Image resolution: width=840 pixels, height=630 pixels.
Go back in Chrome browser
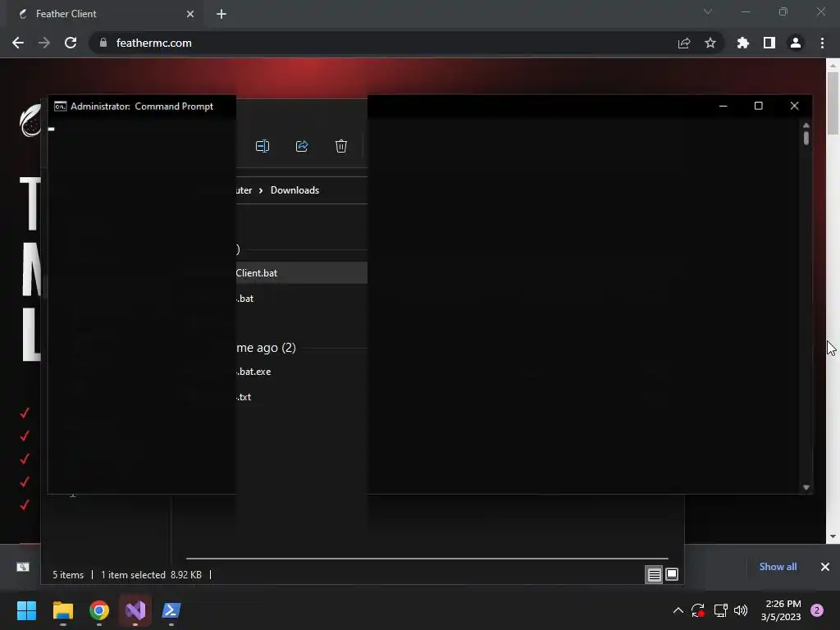pos(18,43)
